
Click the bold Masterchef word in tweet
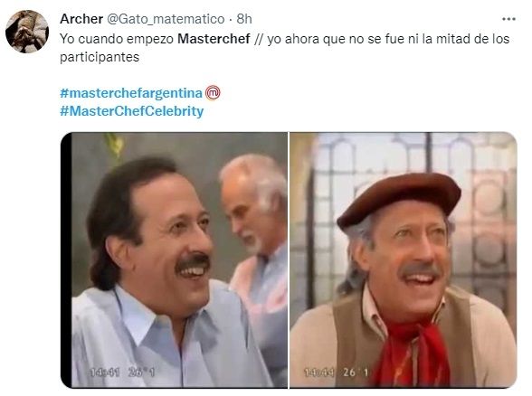[x=214, y=39]
